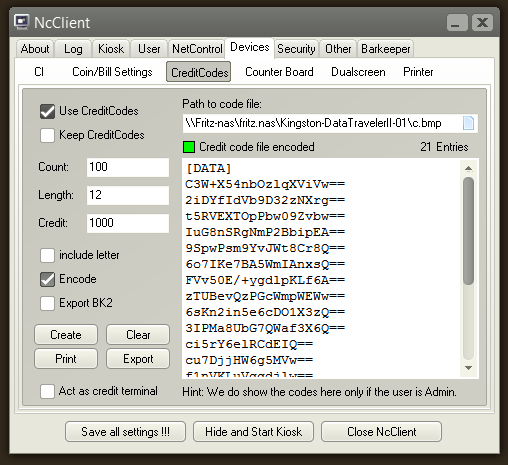Open the Barkeeper tab
Screen dimensions: 508x465
click(x=386, y=49)
